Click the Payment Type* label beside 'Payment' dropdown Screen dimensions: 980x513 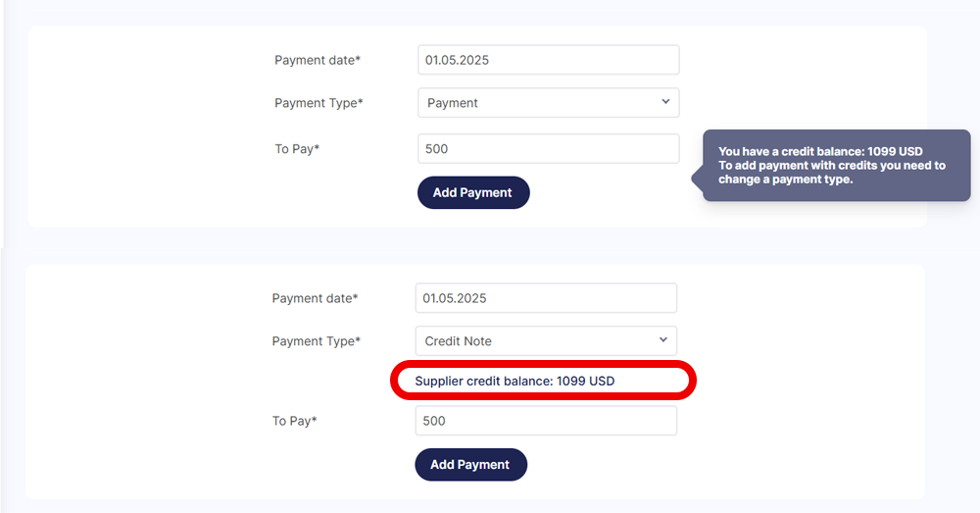tap(318, 103)
